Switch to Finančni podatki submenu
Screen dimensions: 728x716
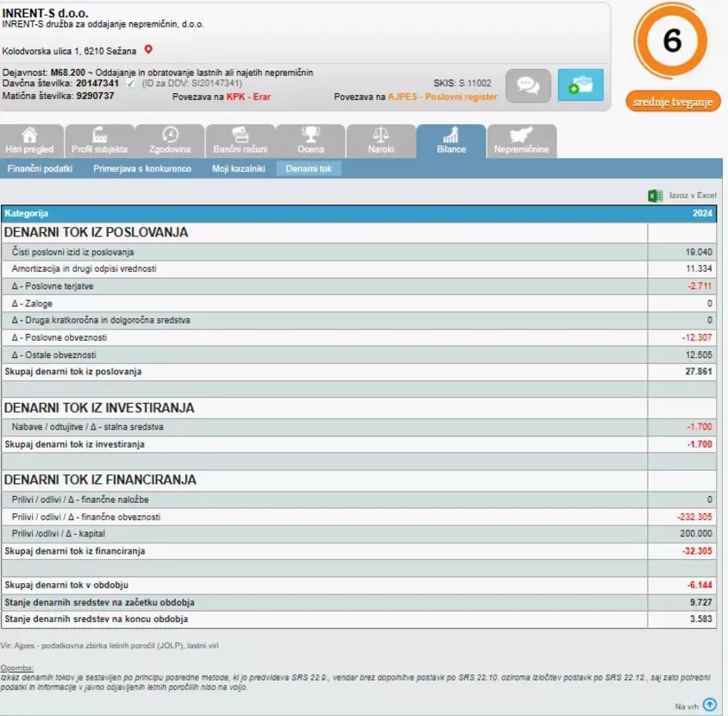click(40, 168)
